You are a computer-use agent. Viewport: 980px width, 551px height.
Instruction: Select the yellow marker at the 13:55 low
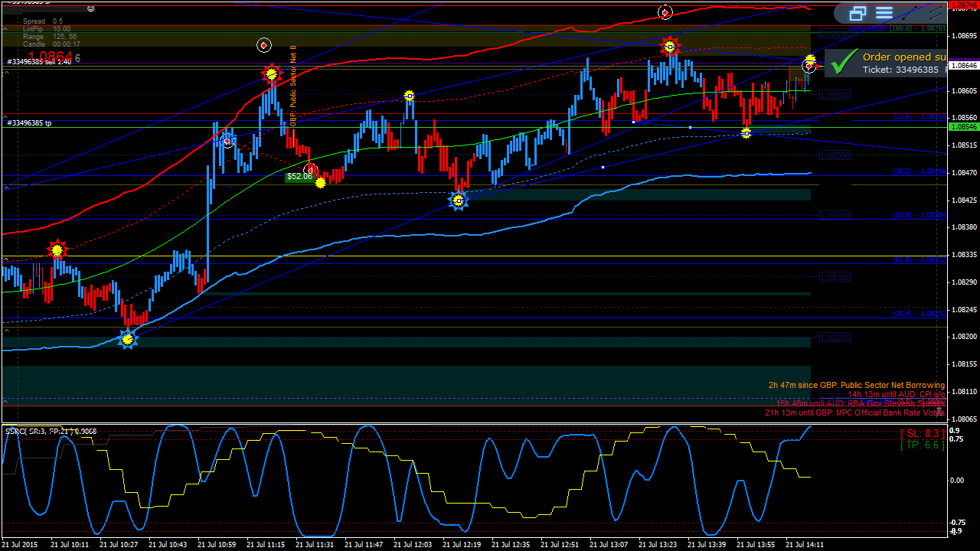tap(746, 133)
